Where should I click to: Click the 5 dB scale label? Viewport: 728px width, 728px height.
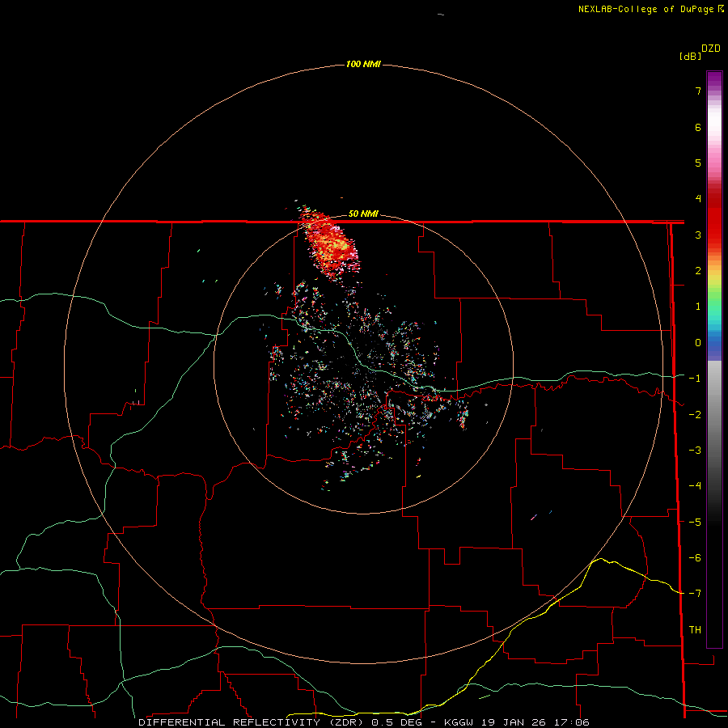click(698, 163)
